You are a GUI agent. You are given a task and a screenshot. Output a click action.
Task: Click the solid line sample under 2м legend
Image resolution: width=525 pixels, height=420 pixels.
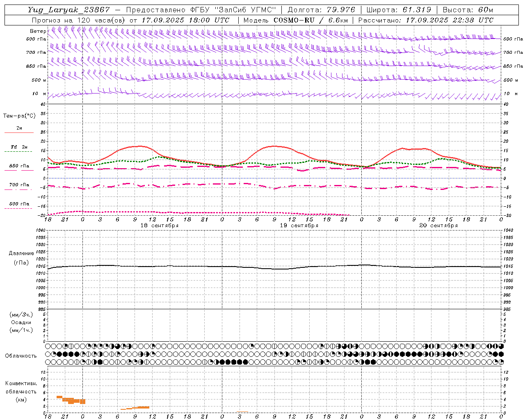(x=19, y=133)
